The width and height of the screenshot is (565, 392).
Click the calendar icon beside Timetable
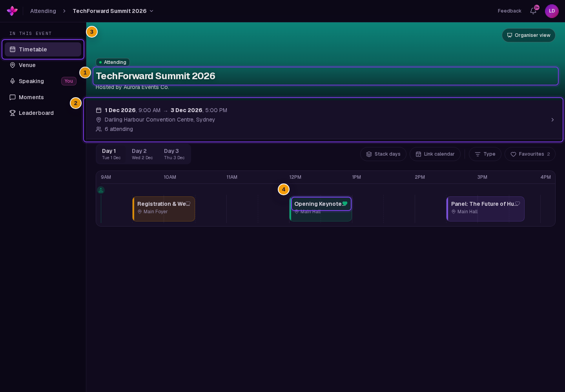pos(13,49)
